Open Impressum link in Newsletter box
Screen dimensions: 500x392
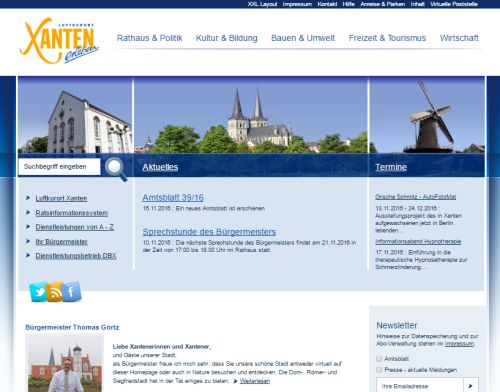click(x=459, y=343)
